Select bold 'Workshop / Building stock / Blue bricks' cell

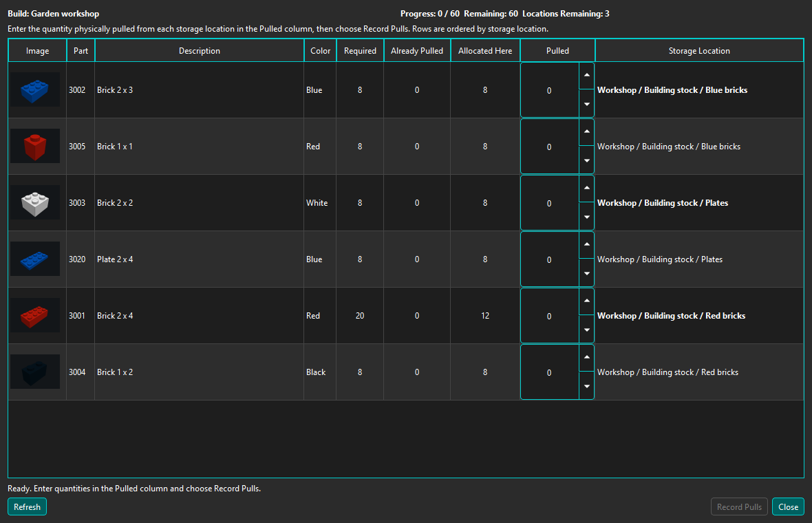pos(699,90)
